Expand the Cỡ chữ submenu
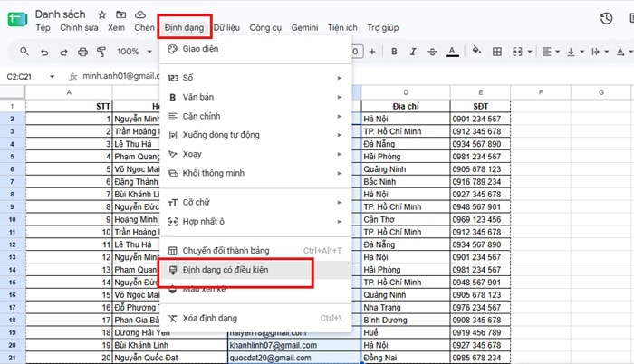The image size is (634, 364). (255, 202)
